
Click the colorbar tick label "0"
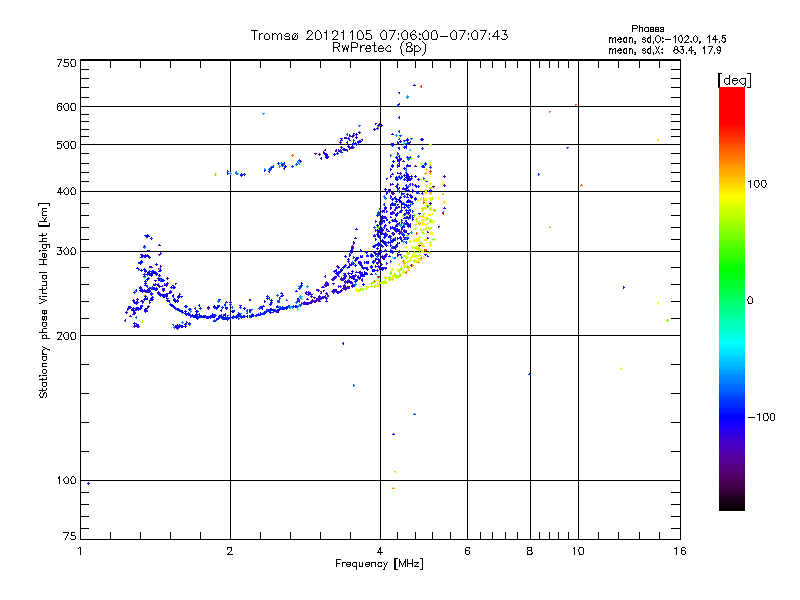pyautogui.click(x=750, y=301)
